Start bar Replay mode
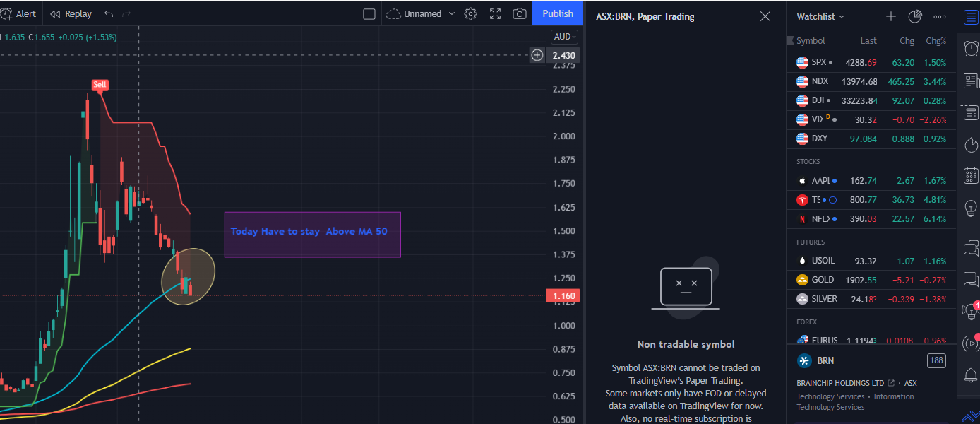980x424 pixels. coord(71,13)
